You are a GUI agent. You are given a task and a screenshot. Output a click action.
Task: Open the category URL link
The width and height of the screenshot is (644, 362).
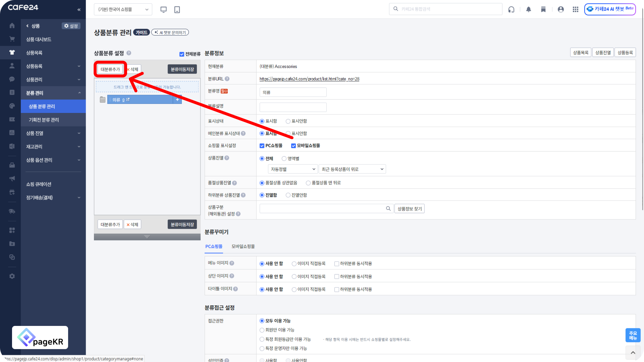[309, 79]
